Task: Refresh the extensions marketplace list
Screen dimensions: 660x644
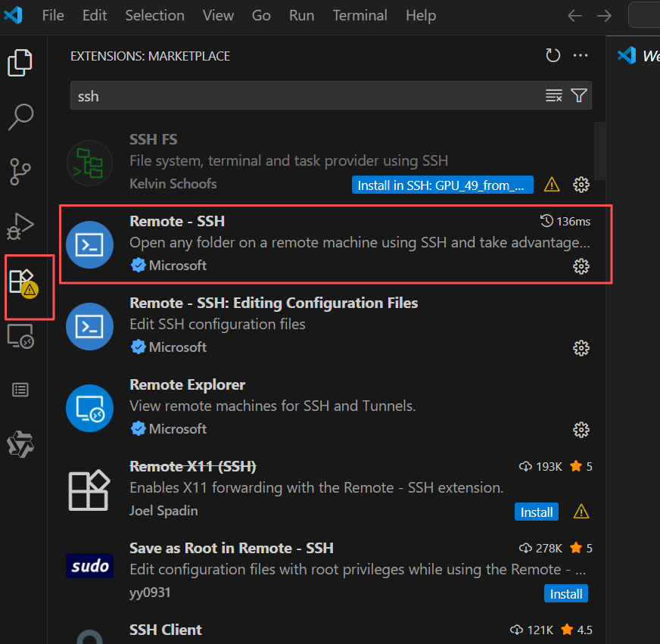Action: [553, 55]
